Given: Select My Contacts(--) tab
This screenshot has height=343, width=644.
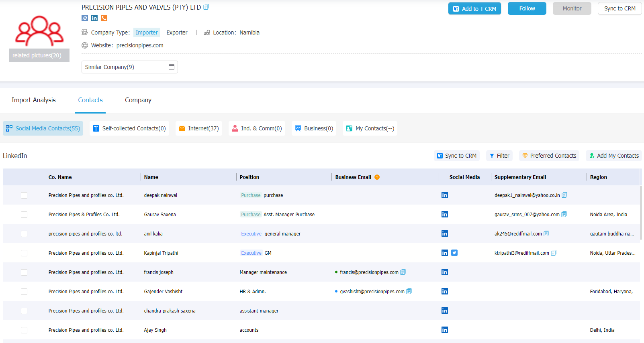Looking at the screenshot, I should point(370,128).
